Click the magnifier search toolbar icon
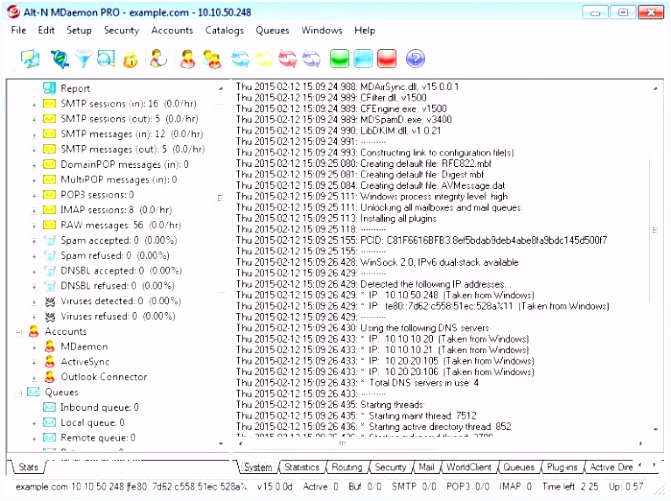This screenshot has width=671, height=501. [x=106, y=59]
